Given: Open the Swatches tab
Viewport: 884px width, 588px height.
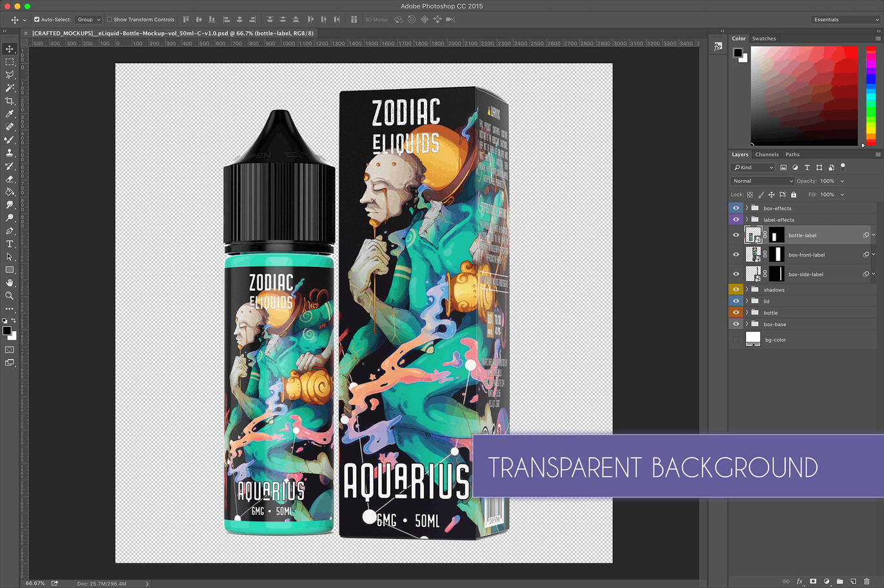Looking at the screenshot, I should 764,38.
